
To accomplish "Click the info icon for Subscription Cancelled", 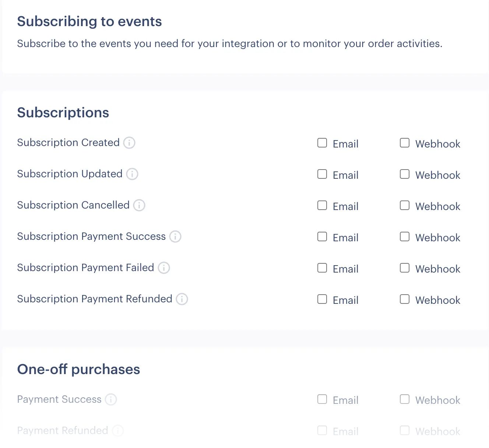I will click(x=139, y=206).
